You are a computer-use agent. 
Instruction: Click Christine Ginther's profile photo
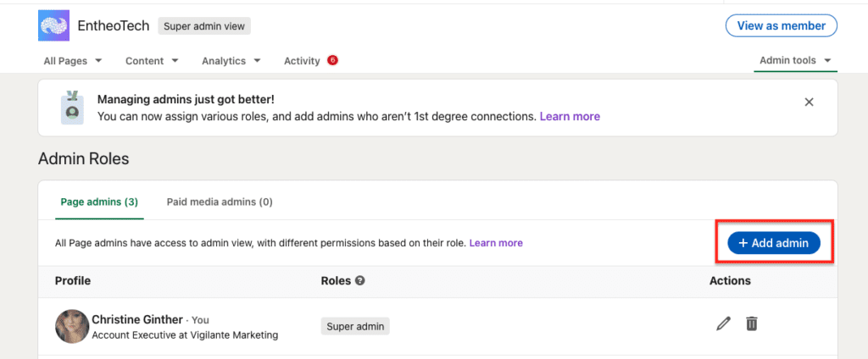coord(72,326)
